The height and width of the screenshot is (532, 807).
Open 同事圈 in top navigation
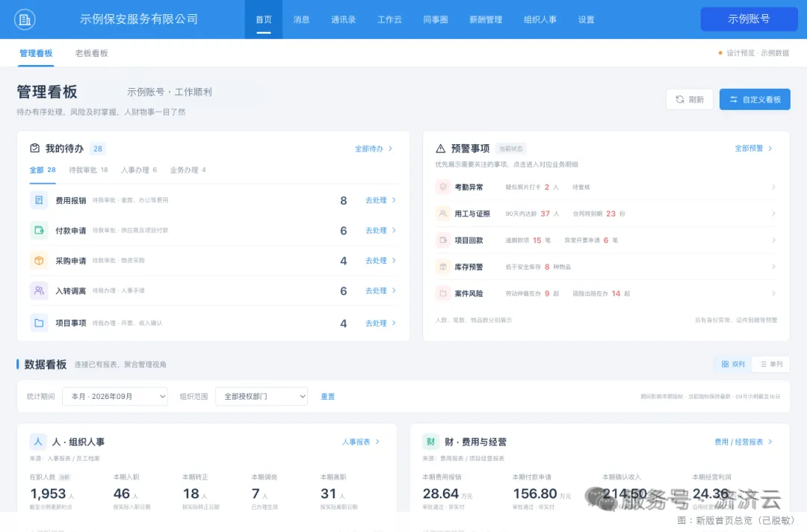(x=436, y=19)
